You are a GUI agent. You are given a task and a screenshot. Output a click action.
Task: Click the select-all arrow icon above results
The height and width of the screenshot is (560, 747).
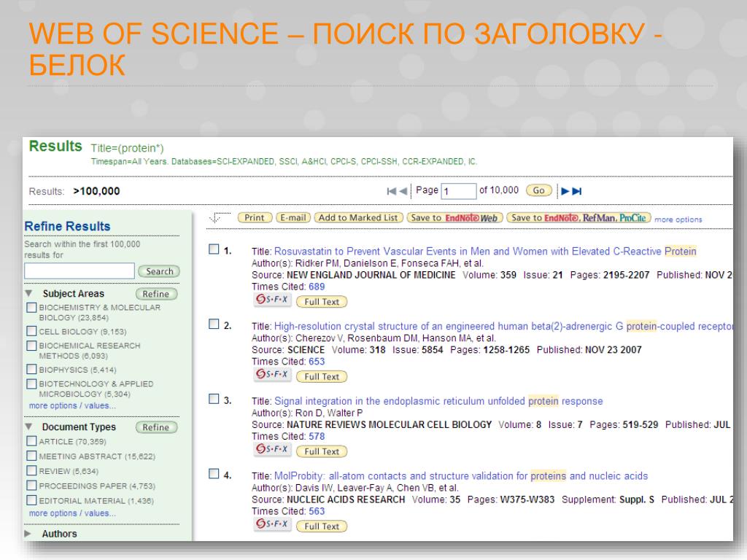[219, 217]
